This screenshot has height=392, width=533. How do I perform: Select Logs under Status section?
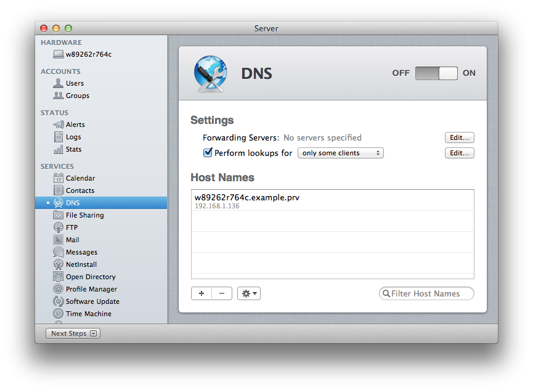point(73,137)
